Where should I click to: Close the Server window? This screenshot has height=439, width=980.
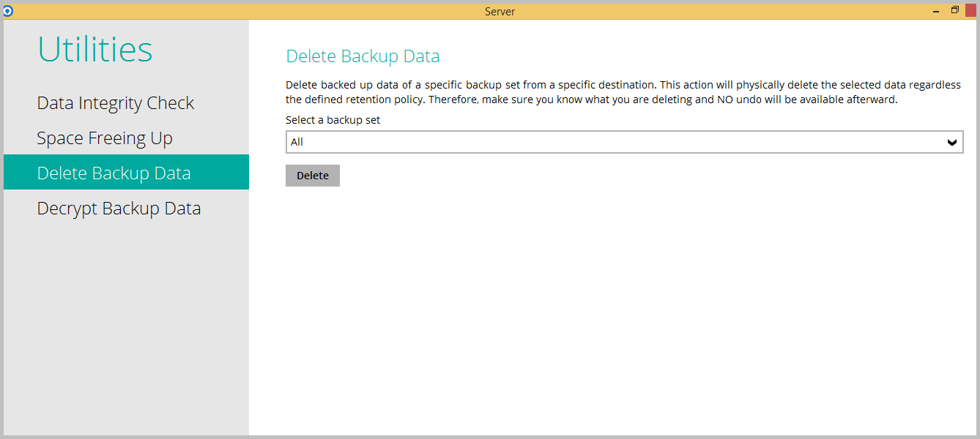pos(970,10)
